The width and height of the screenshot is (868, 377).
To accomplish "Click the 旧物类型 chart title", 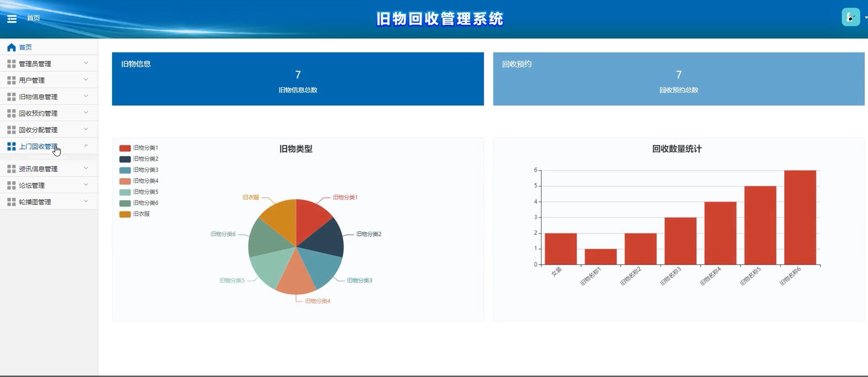I will tap(296, 149).
